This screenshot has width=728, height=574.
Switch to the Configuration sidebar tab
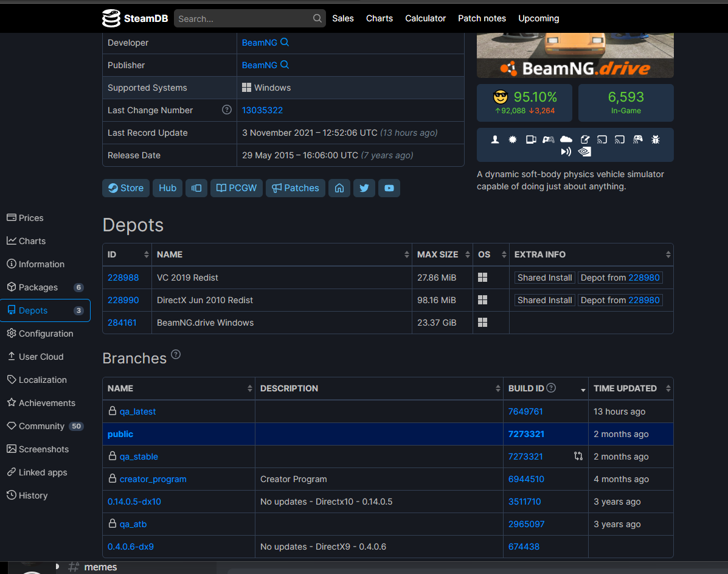pyautogui.click(x=45, y=333)
